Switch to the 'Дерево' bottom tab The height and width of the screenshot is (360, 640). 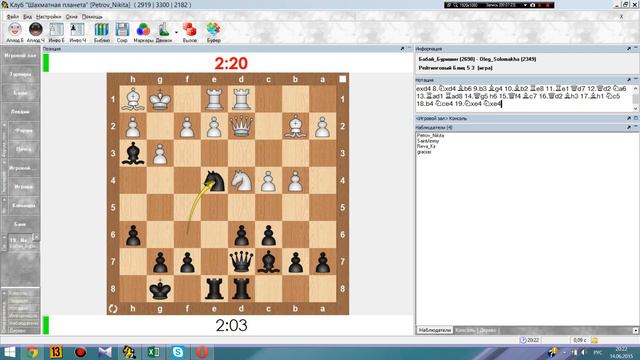[x=487, y=330]
